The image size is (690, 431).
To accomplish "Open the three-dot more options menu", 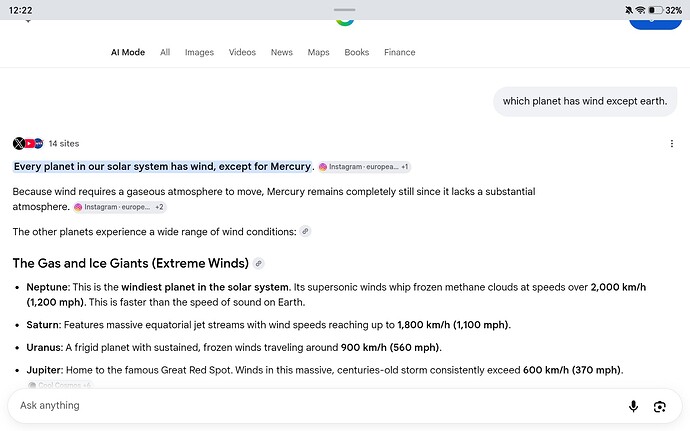I will click(x=672, y=144).
